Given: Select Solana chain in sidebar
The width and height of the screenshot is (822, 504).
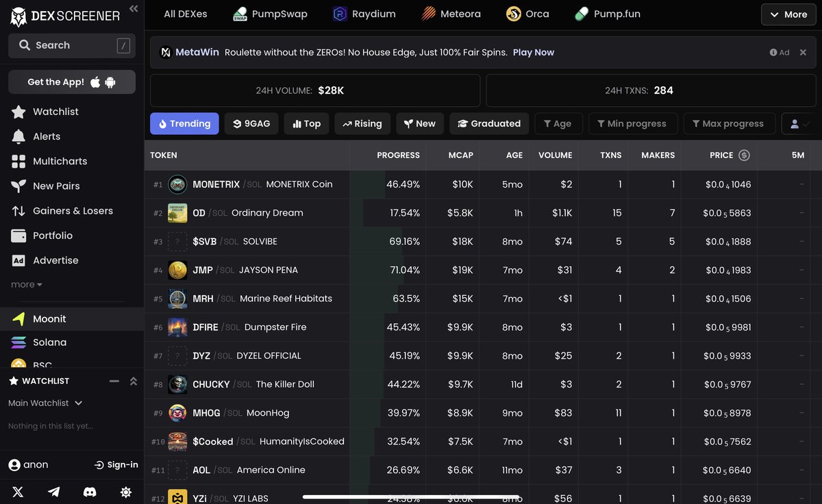Looking at the screenshot, I should [x=72, y=342].
